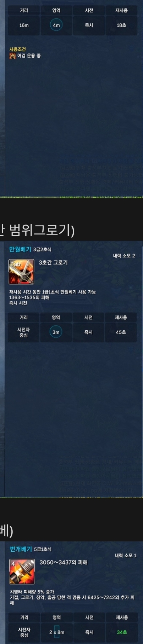
Task: Click the 16m distance value cell
Action: point(24,25)
